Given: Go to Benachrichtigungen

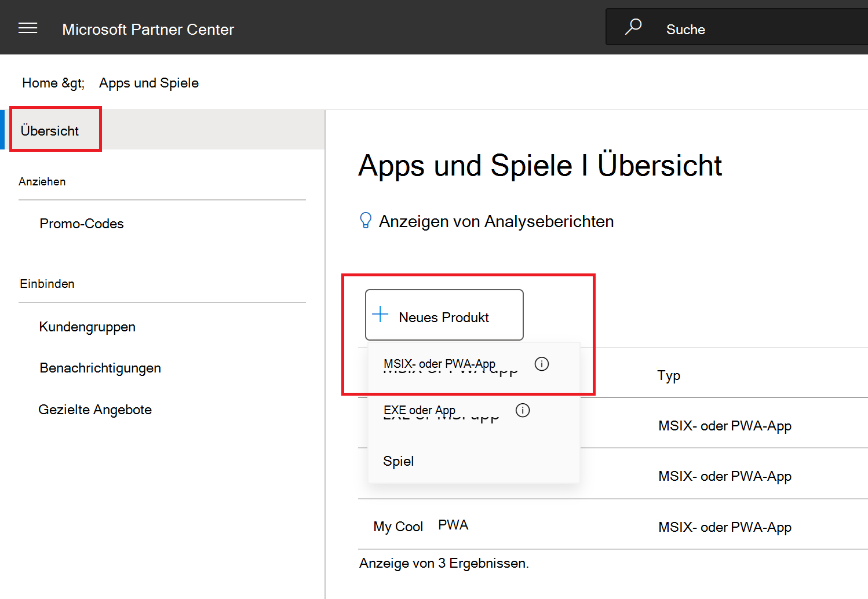Looking at the screenshot, I should pyautogui.click(x=100, y=368).
